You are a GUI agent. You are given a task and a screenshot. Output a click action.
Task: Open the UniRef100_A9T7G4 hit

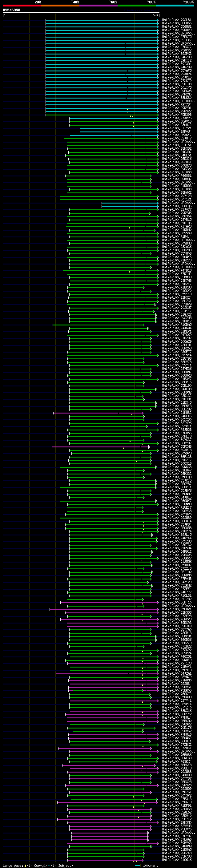[177, 104]
